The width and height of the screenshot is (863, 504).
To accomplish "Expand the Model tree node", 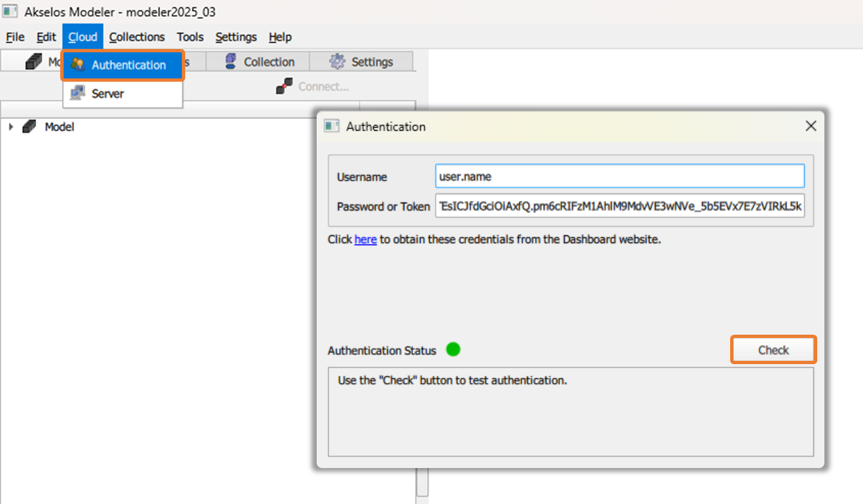I will point(10,127).
